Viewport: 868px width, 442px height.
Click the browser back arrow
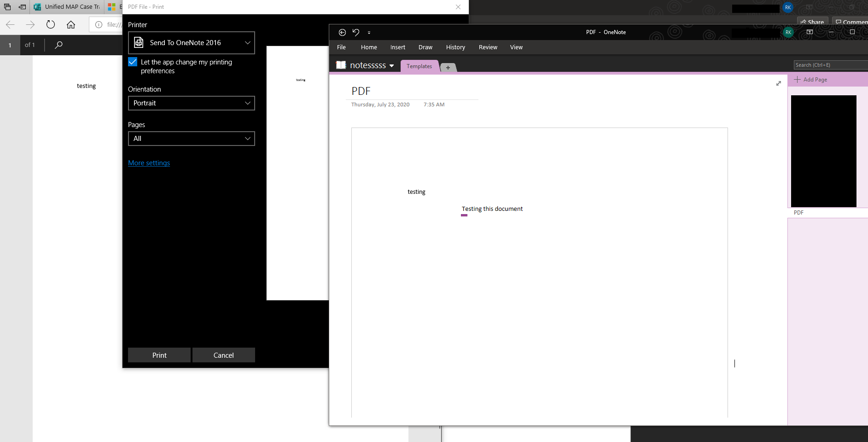[x=10, y=24]
